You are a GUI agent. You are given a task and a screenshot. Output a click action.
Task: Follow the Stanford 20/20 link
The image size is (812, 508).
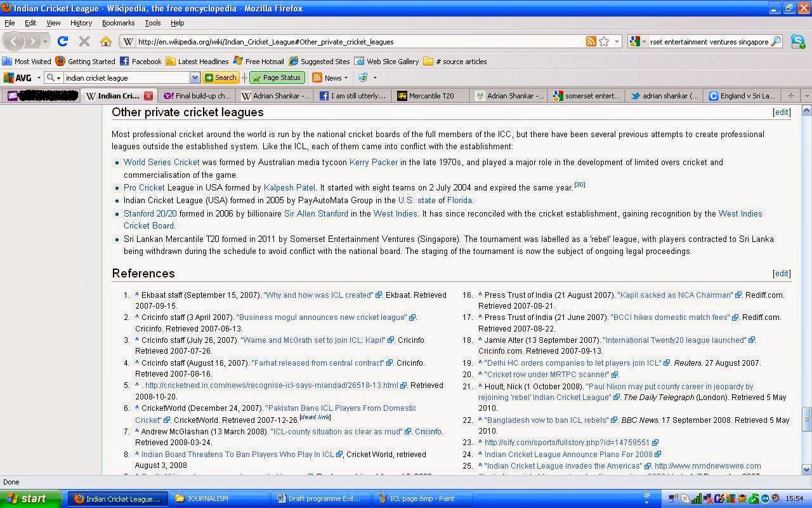150,213
